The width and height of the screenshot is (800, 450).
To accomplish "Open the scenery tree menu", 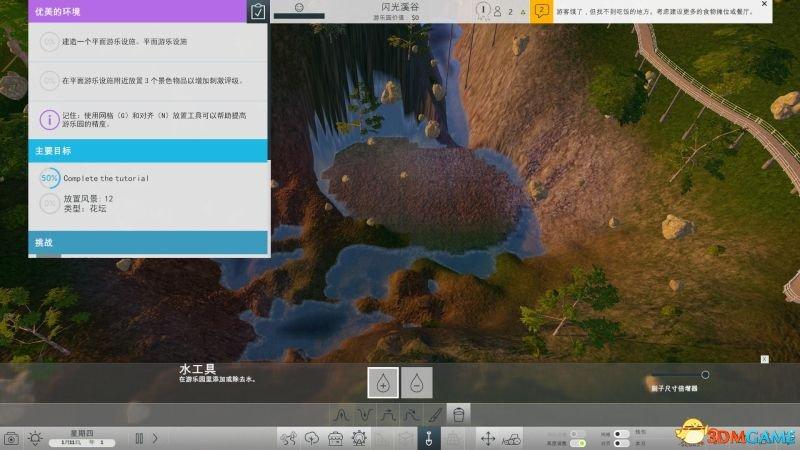I will point(312,438).
